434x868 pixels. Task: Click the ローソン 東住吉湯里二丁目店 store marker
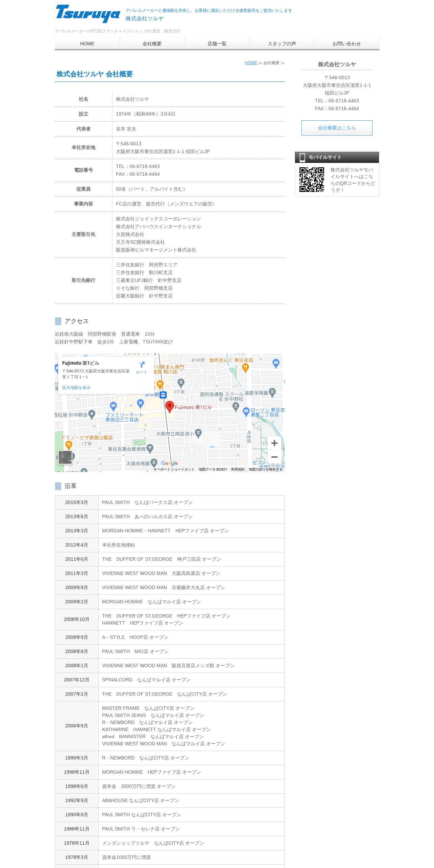coord(246,412)
